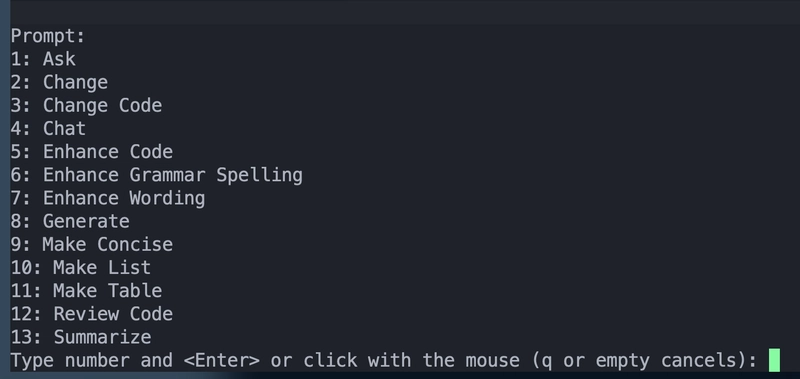
Task: Click the word "Table" in option 11
Action: tap(135, 291)
